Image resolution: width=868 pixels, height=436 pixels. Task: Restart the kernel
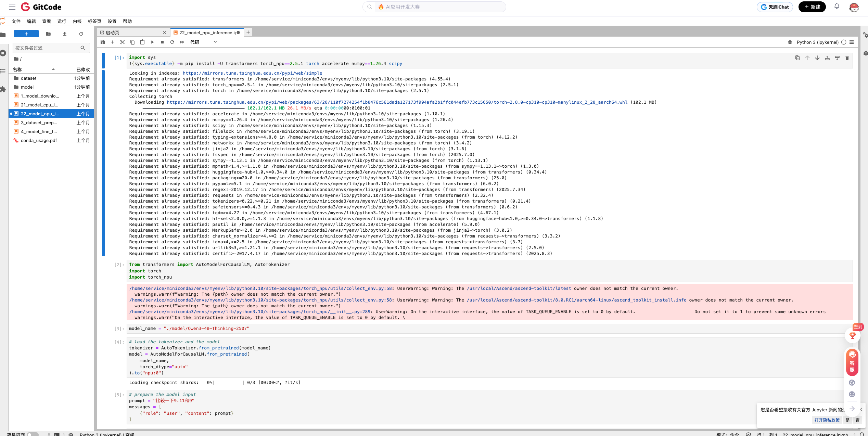tap(172, 42)
